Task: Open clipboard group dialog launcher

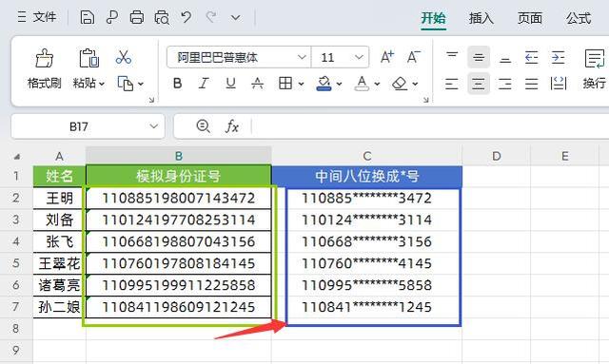Action: 151,100
